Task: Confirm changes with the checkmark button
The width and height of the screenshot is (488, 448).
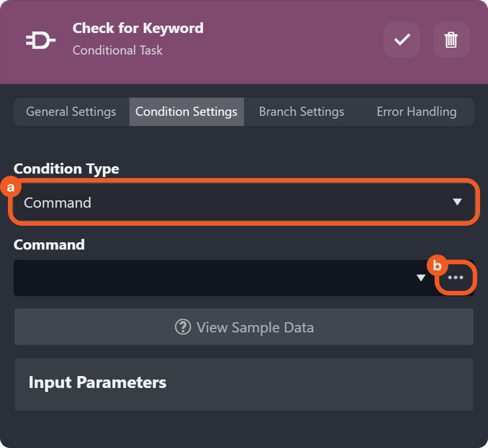Action: [x=402, y=40]
